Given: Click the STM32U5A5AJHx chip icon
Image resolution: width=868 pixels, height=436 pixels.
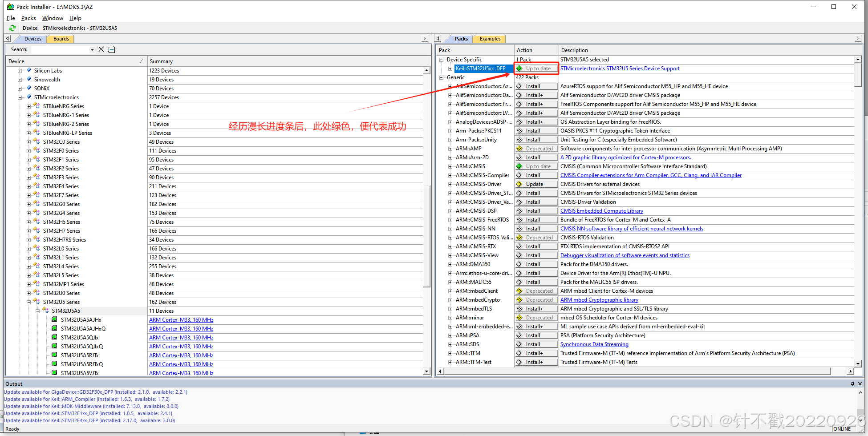Looking at the screenshot, I should pos(54,319).
